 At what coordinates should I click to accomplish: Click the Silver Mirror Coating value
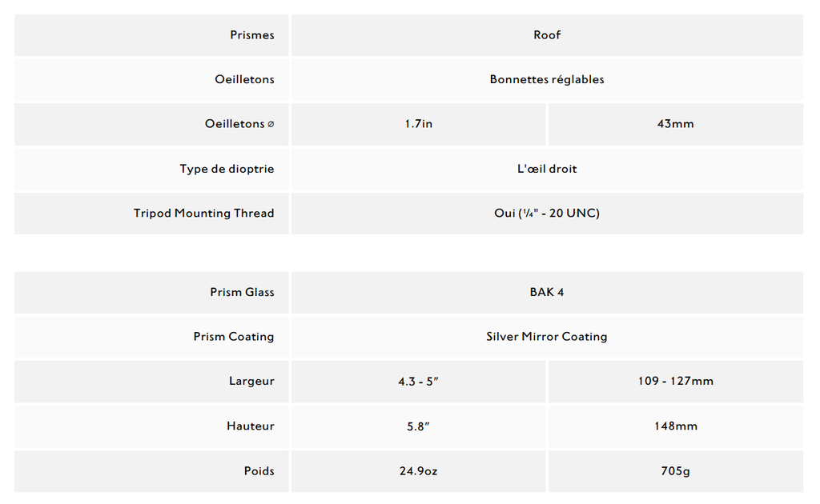coord(547,337)
